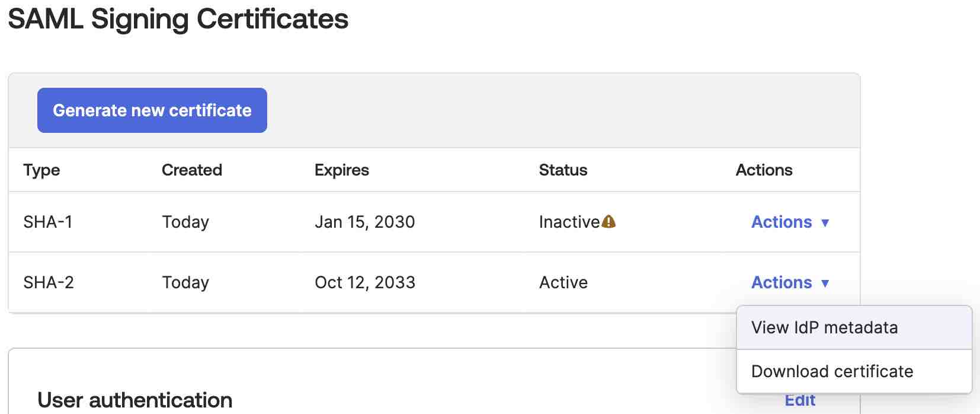Screen dimensions: 980x414
Task: Select Download certificate from the menu
Action: [x=832, y=371]
